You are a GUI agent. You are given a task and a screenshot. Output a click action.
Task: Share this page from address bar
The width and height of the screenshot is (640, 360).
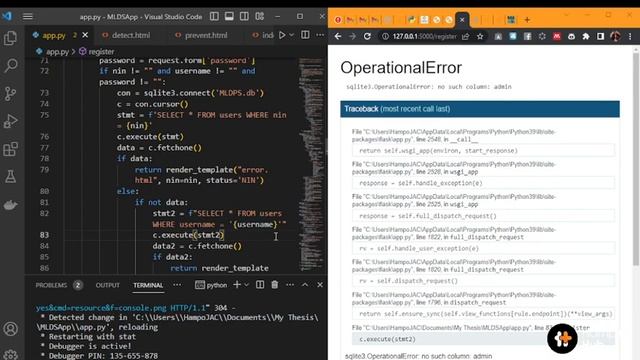pos(465,36)
